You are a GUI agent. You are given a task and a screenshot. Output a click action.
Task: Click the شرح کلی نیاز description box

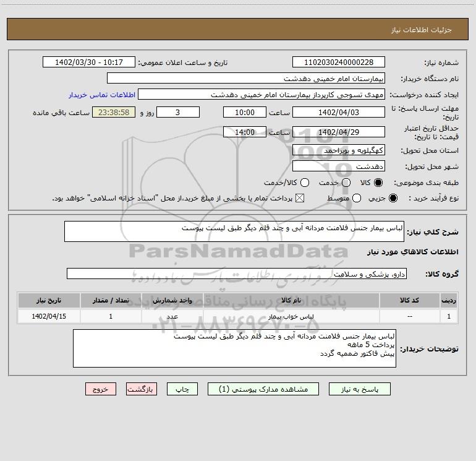(234, 231)
